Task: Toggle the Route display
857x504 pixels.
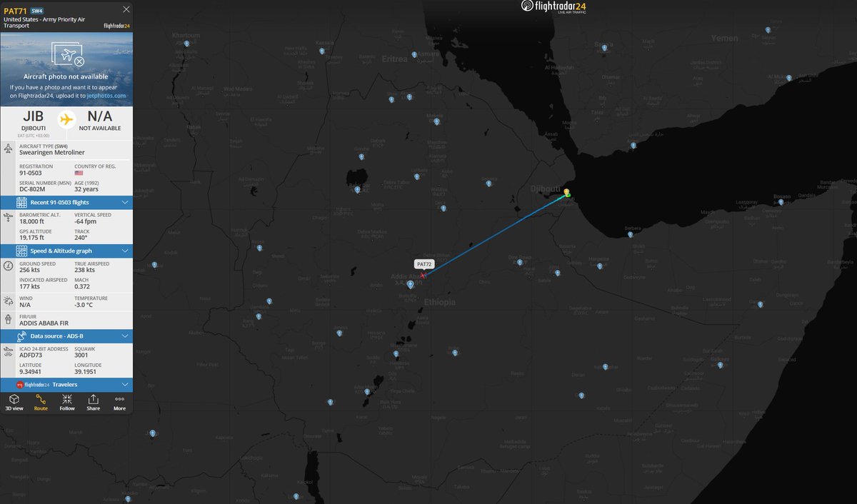Action: [41, 403]
